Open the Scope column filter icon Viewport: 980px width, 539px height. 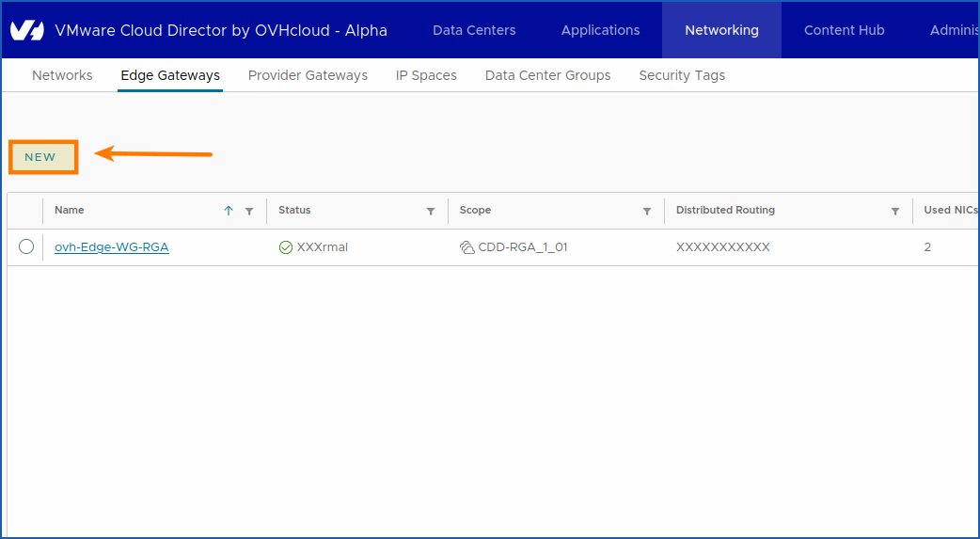(x=647, y=212)
